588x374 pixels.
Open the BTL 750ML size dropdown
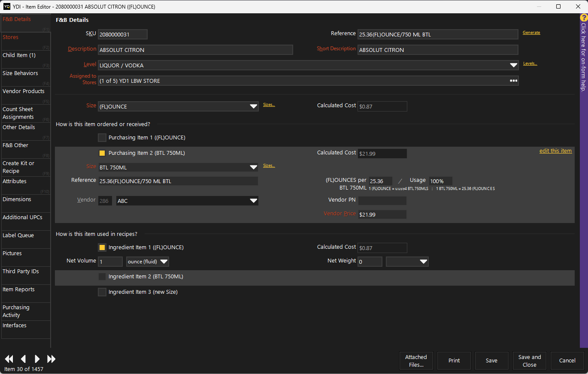(254, 167)
